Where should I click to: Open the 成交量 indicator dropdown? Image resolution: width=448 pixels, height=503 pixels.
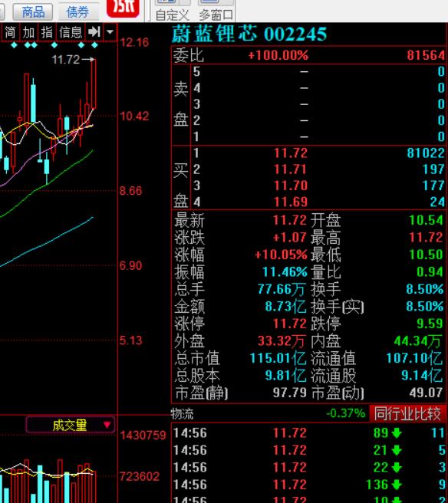(x=71, y=426)
